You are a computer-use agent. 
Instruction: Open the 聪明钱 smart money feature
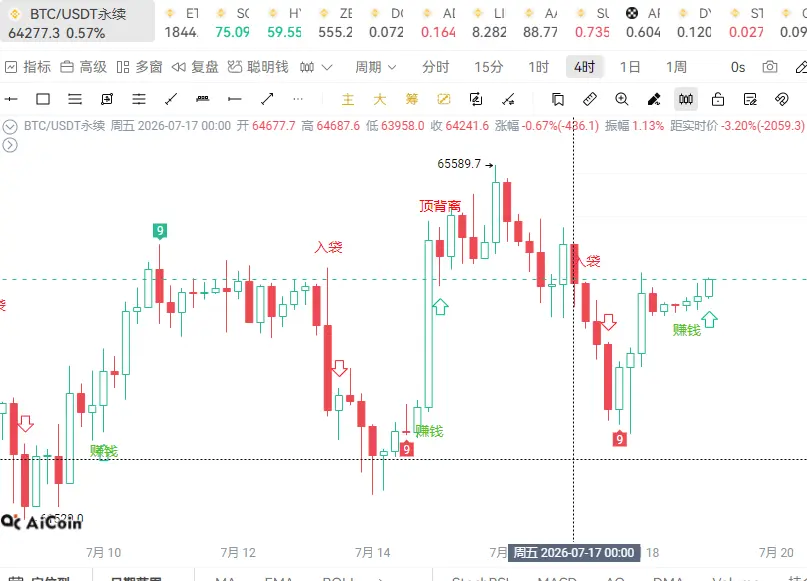(258, 67)
